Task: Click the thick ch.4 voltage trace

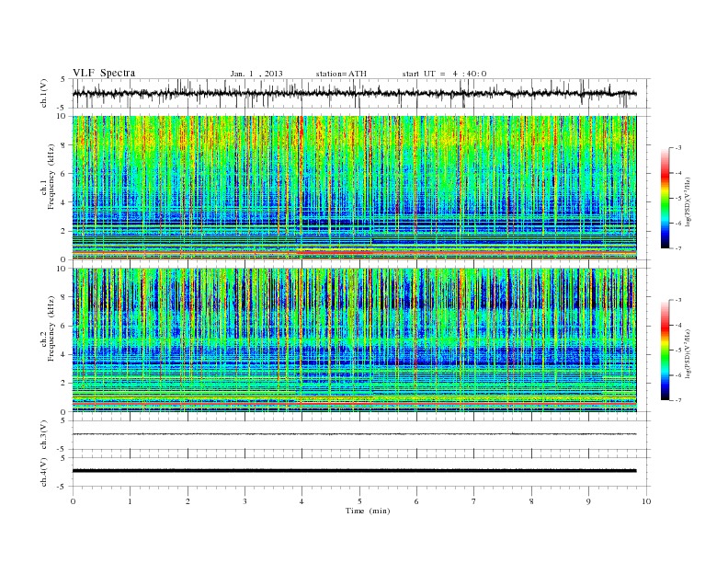Action: point(354,471)
